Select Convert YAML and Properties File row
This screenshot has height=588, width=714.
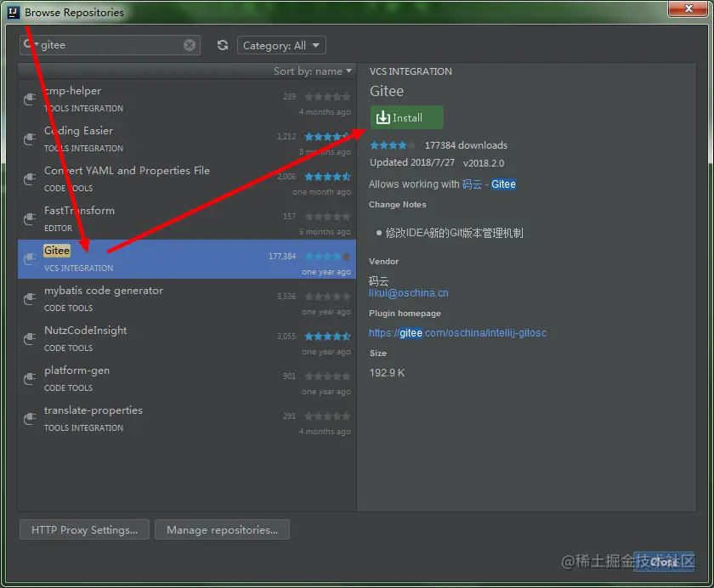(187, 178)
